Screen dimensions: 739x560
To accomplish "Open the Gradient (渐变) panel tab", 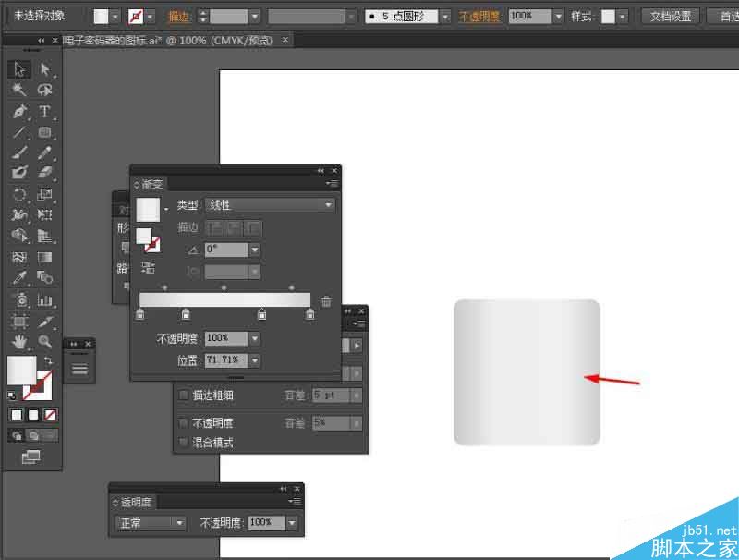I will 149,184.
